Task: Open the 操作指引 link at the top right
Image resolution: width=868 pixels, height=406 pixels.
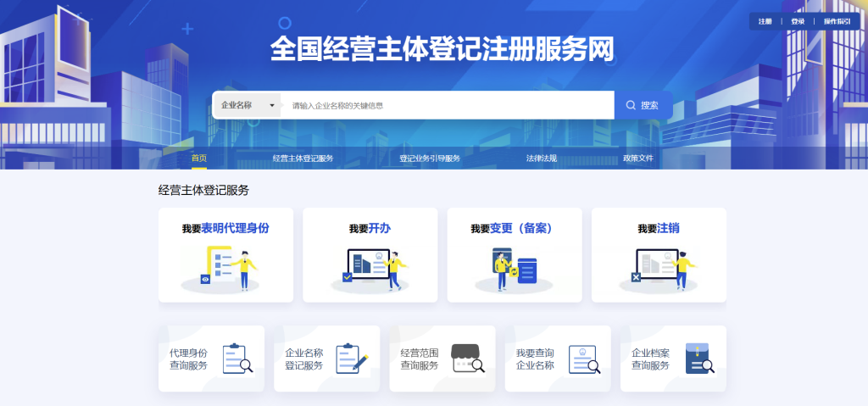Action: point(837,21)
